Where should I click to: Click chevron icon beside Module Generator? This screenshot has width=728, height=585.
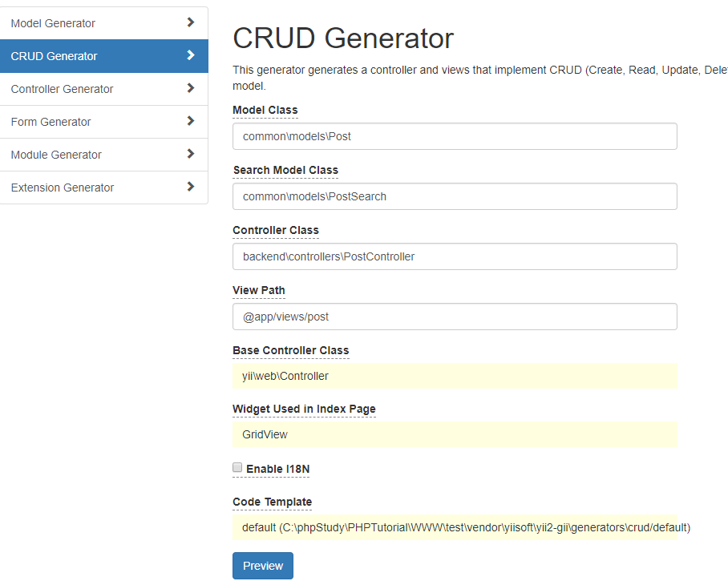pos(191,154)
